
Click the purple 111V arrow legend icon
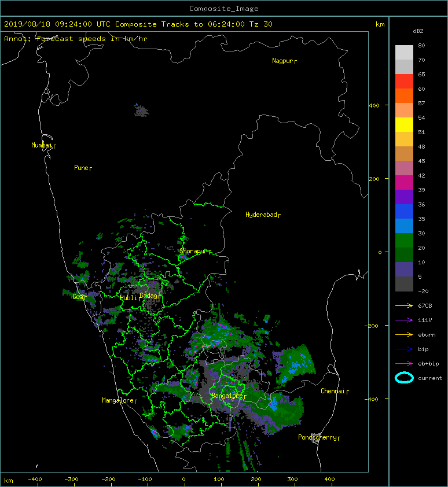coord(404,320)
